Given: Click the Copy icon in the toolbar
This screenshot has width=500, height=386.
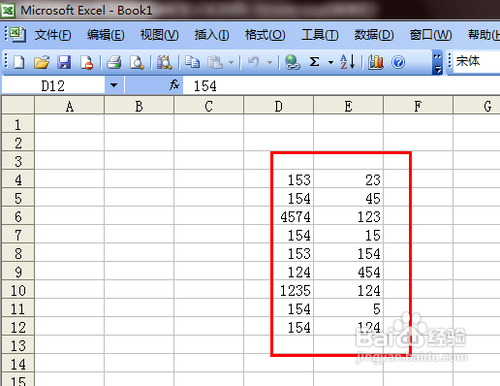Looking at the screenshot, I should (x=192, y=62).
